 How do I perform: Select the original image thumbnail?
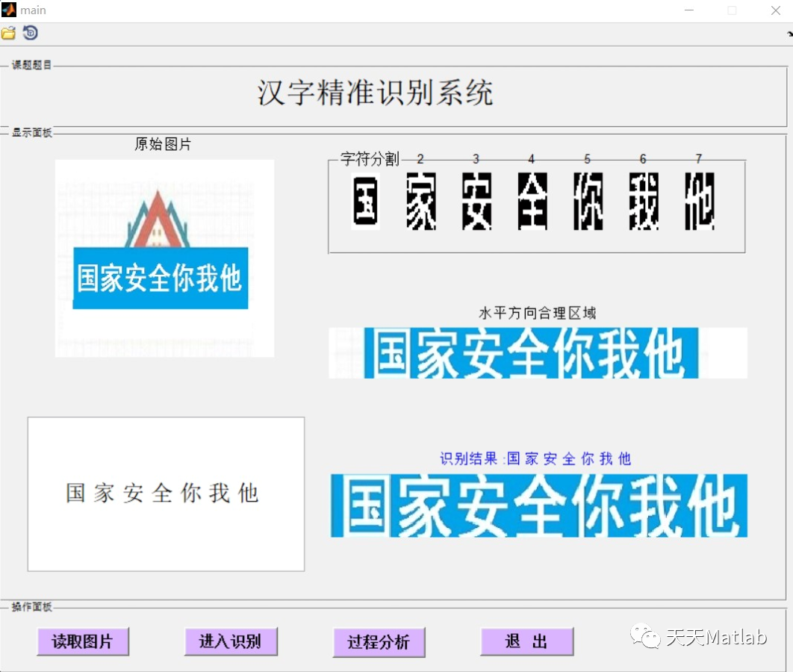coord(164,258)
